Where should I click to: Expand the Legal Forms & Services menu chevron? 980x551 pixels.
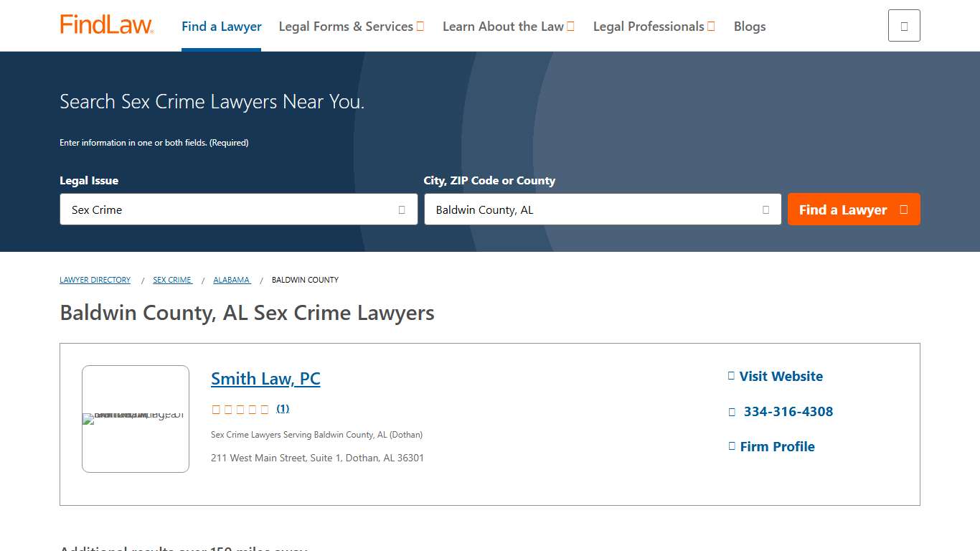[420, 26]
